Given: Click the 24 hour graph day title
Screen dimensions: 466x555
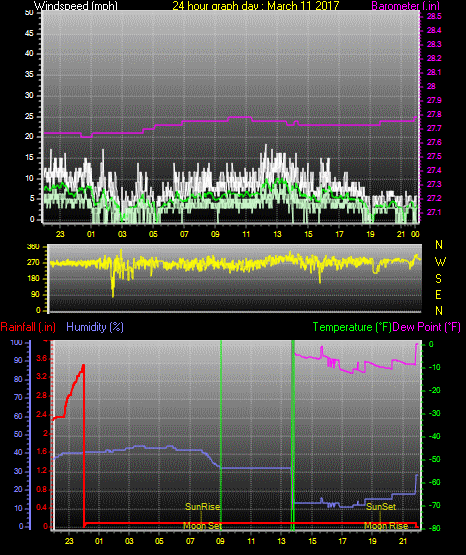Looking at the screenshot, I should (x=255, y=5).
